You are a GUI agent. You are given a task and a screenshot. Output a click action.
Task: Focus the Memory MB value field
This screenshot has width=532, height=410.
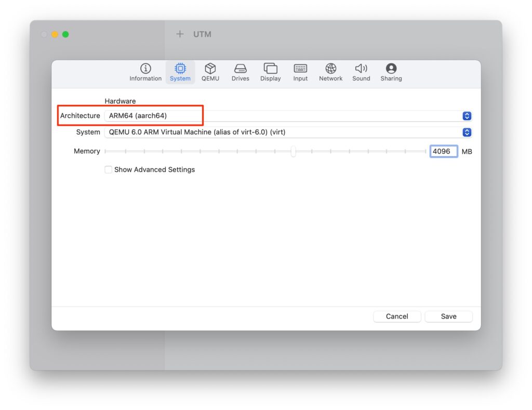point(444,151)
